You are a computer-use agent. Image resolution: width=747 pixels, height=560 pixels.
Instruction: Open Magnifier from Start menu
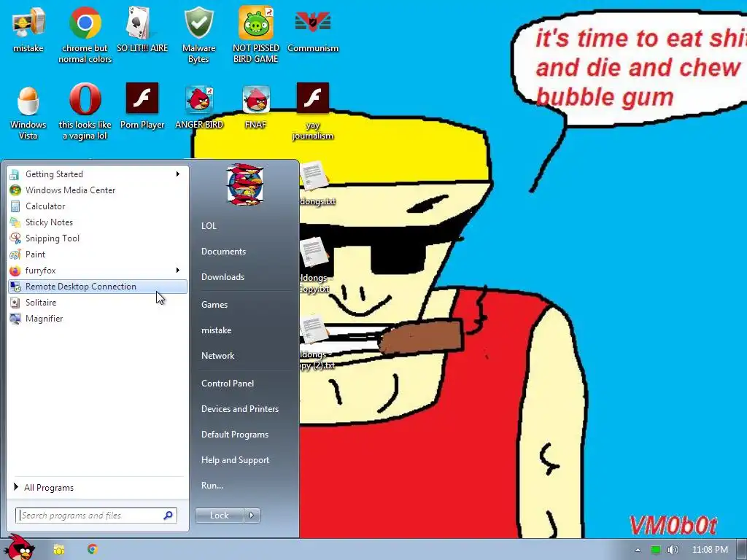click(x=98, y=319)
